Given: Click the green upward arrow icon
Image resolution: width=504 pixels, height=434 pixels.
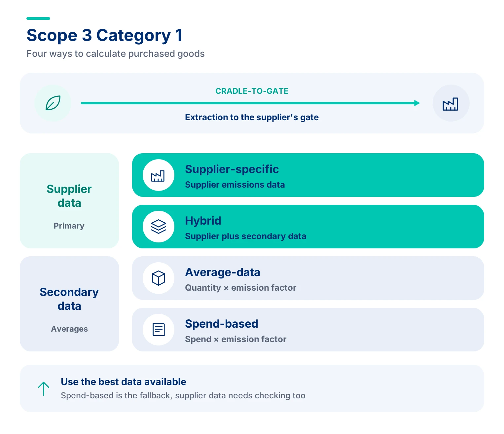Looking at the screenshot, I should tap(44, 389).
